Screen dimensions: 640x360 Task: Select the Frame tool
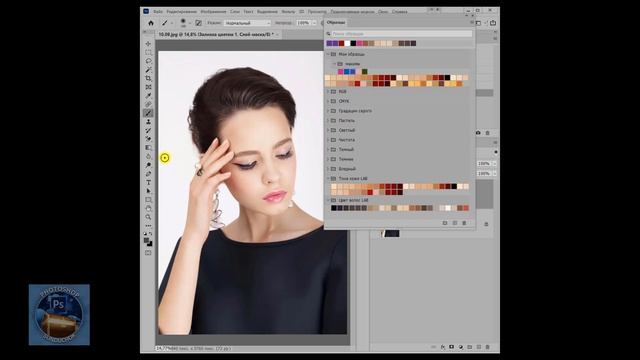coord(148,87)
